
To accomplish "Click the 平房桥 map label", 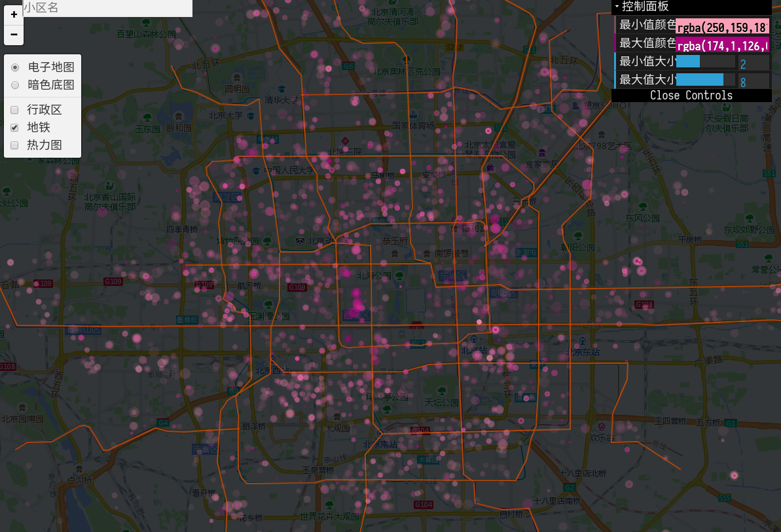I will click(690, 240).
